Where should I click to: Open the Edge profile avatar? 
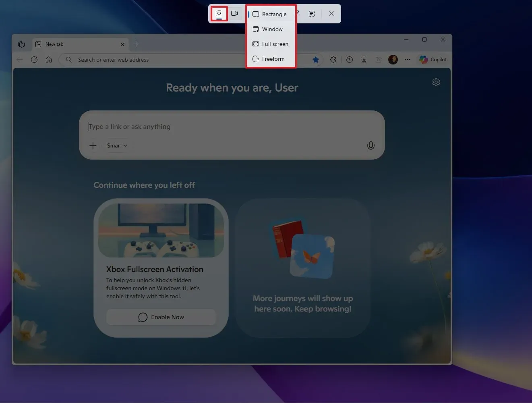pyautogui.click(x=393, y=59)
